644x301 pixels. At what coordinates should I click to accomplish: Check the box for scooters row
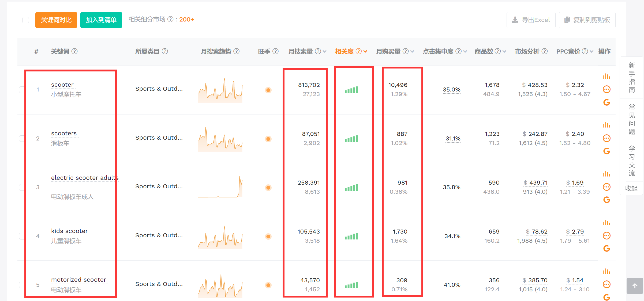[x=22, y=138]
